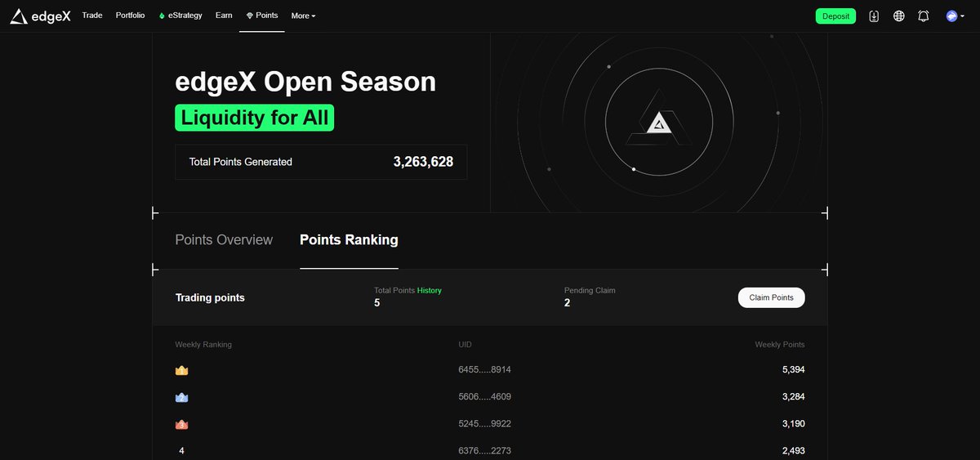Screen dimensions: 980x460
Task: Click the Weekly Points column header
Action: (779, 345)
